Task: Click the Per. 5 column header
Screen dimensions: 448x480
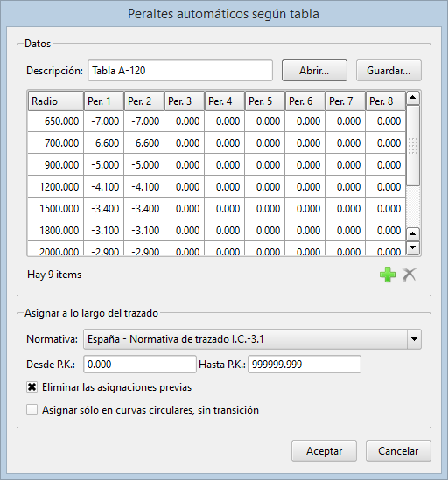Action: (265, 101)
